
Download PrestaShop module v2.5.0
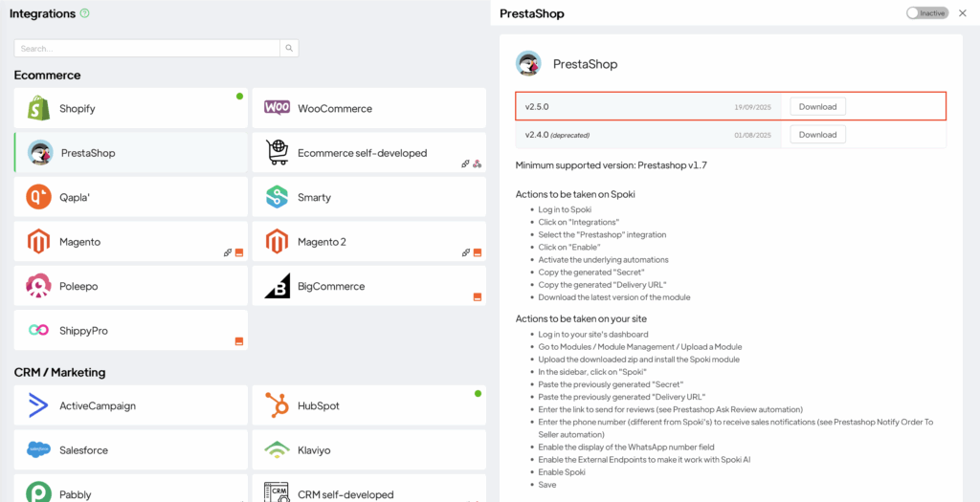tap(817, 107)
